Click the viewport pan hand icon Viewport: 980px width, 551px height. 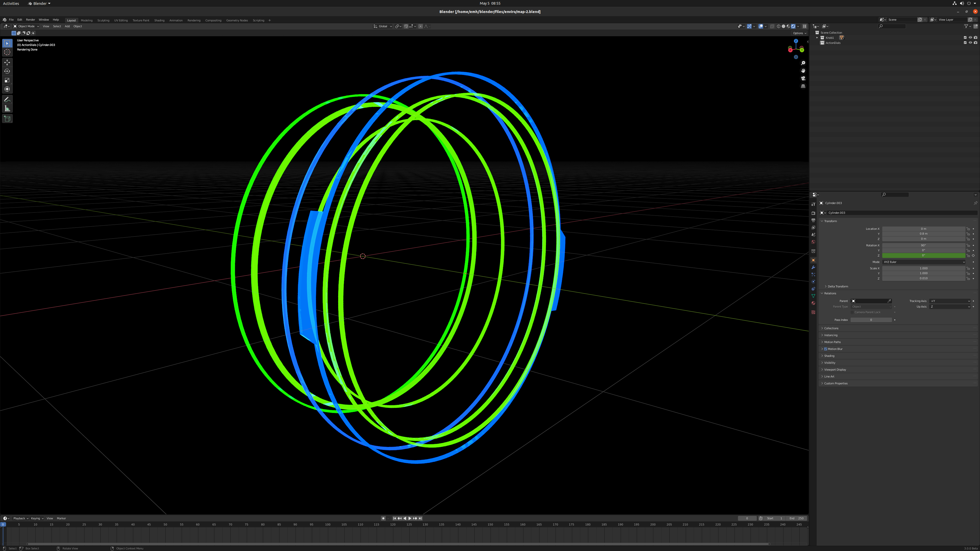803,71
